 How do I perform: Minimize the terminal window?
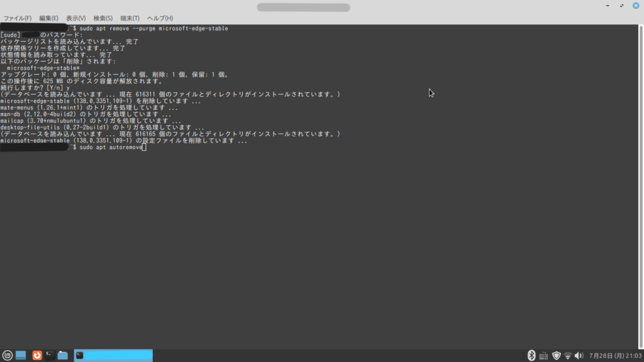pyautogui.click(x=608, y=6)
